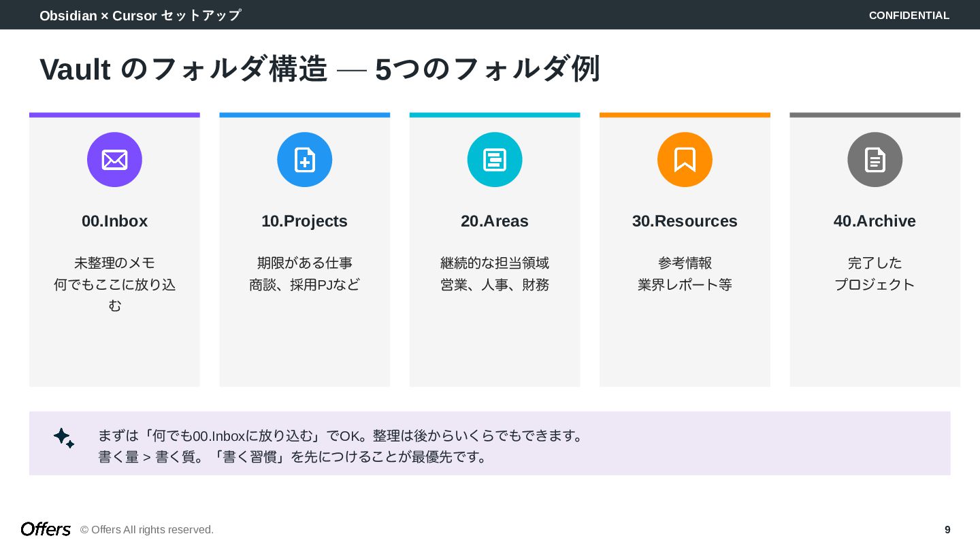
Task: Click the blue add-file Projects icon
Action: coord(304,160)
